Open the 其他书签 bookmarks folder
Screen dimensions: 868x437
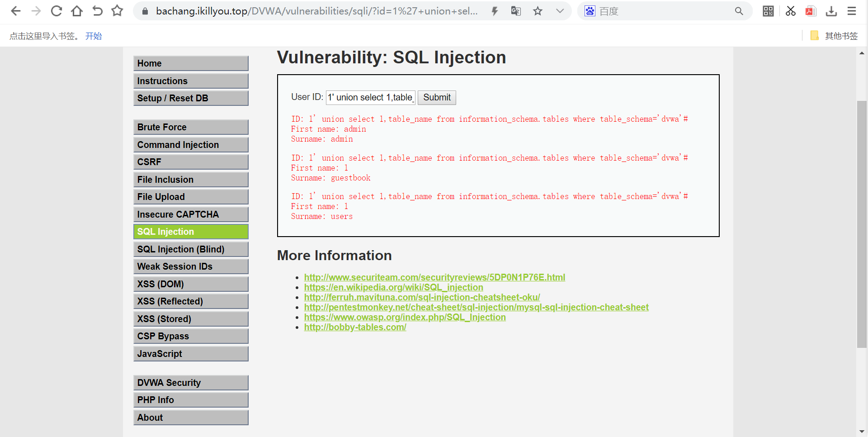pyautogui.click(x=834, y=36)
